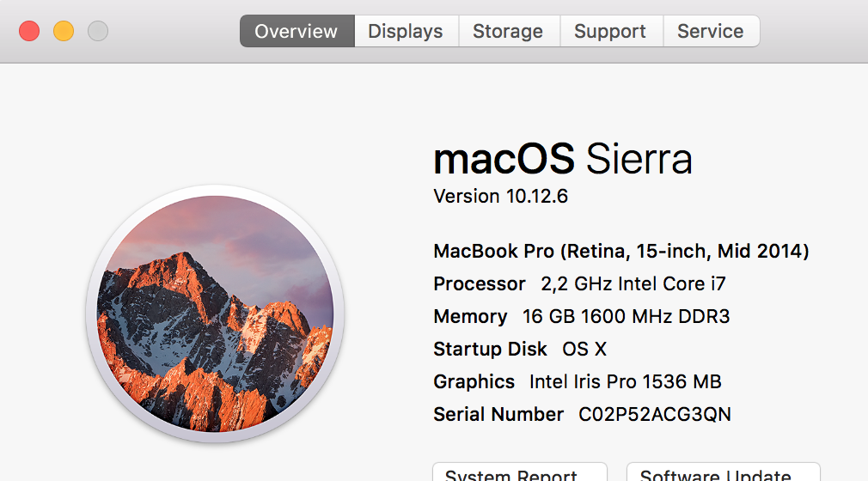Select the serial number C02P52ACG3QN
This screenshot has width=868, height=481.
(x=654, y=415)
